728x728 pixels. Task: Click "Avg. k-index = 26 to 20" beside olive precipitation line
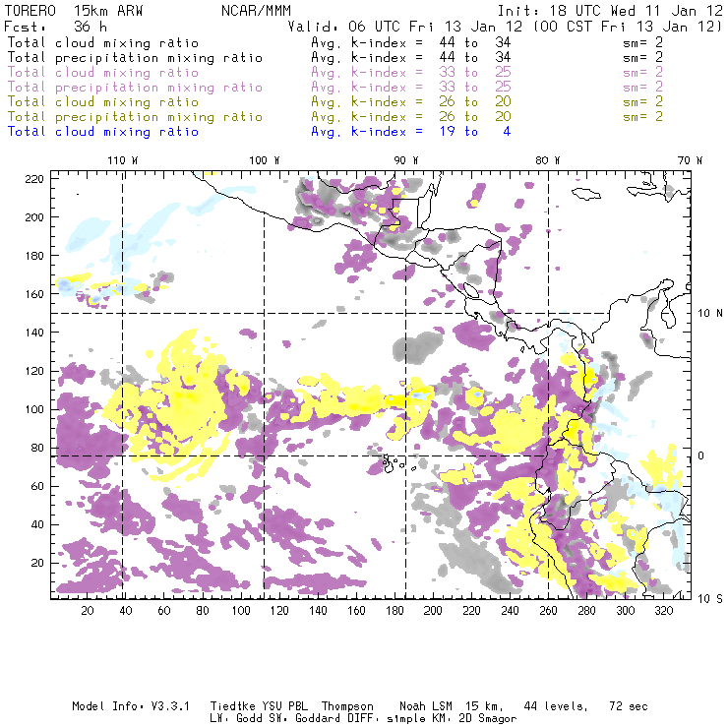pos(411,117)
